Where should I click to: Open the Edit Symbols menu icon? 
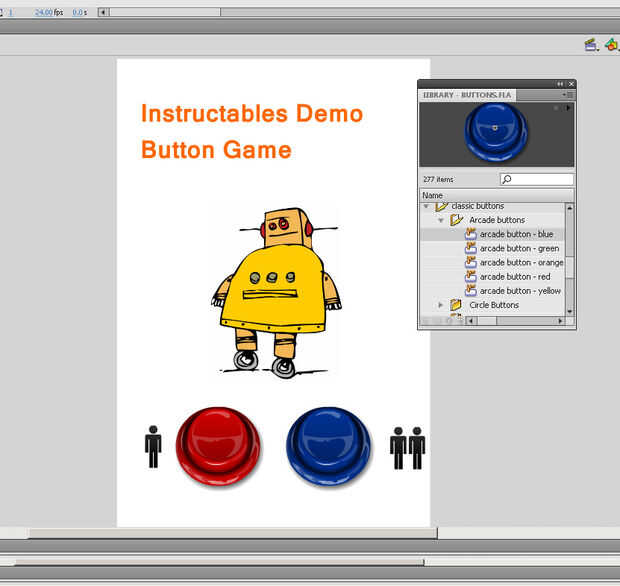click(612, 44)
